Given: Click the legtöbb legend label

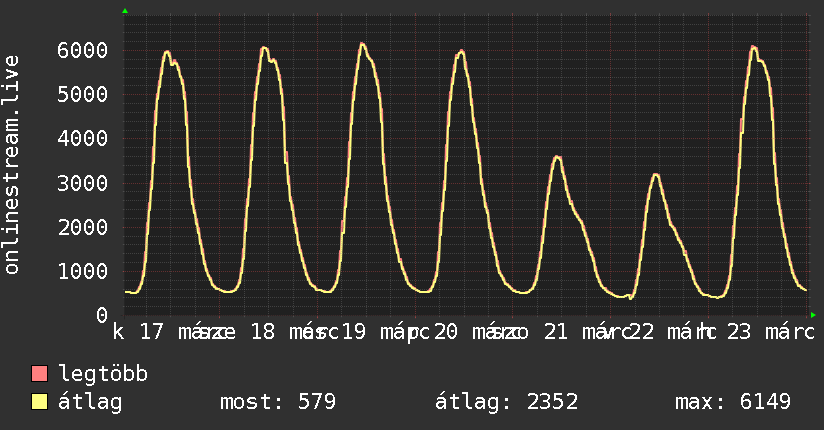Looking at the screenshot, I should [103, 374].
